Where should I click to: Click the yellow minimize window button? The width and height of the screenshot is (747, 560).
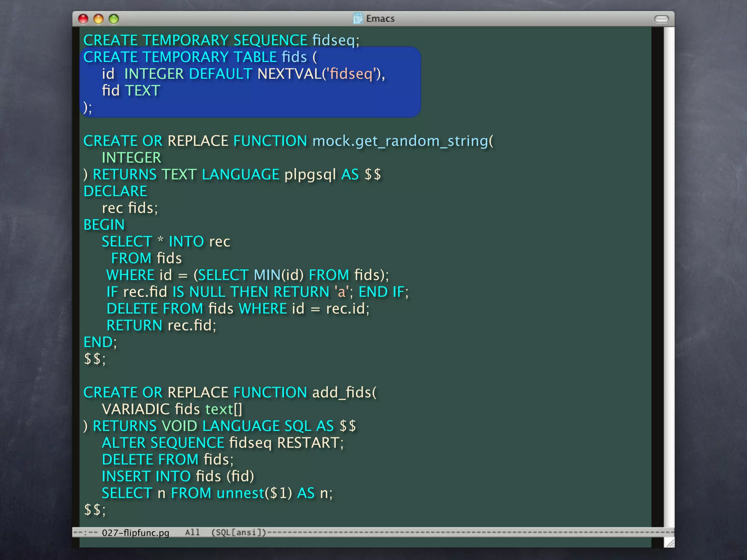click(98, 19)
